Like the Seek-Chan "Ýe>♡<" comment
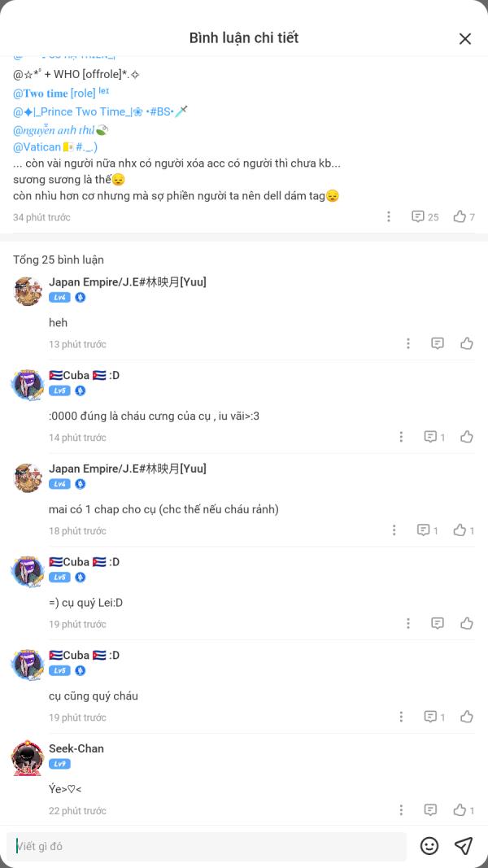The width and height of the screenshot is (488, 868). click(464, 810)
